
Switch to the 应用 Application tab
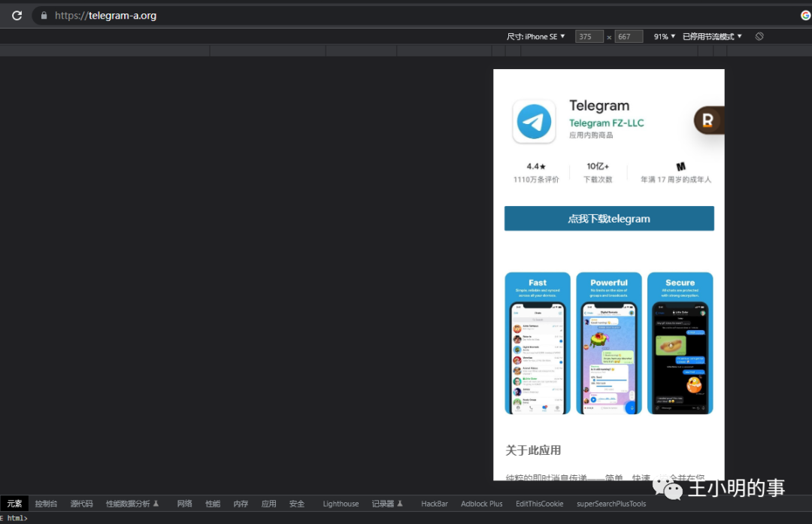[268, 503]
